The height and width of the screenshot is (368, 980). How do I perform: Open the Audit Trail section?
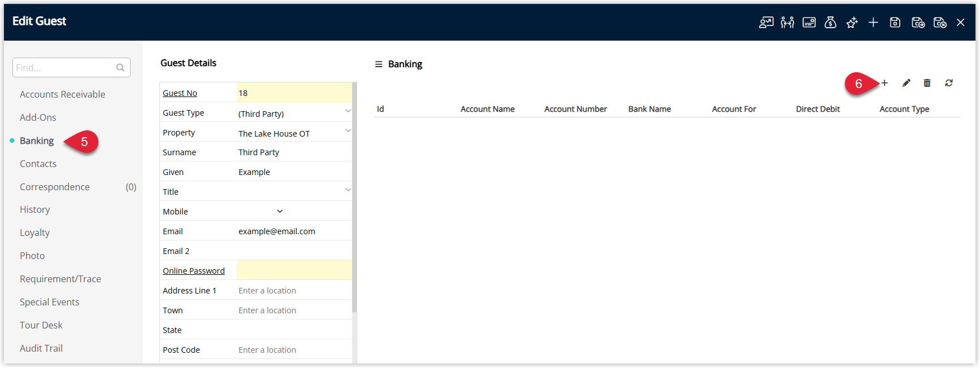pos(41,348)
